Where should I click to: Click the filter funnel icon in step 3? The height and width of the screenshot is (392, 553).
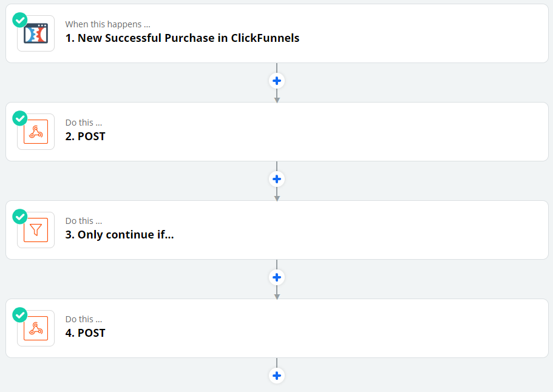click(36, 230)
